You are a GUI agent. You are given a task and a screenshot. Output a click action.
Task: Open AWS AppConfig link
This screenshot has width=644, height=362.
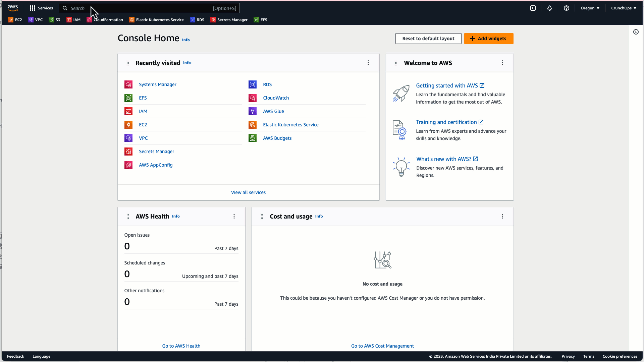coord(156,165)
